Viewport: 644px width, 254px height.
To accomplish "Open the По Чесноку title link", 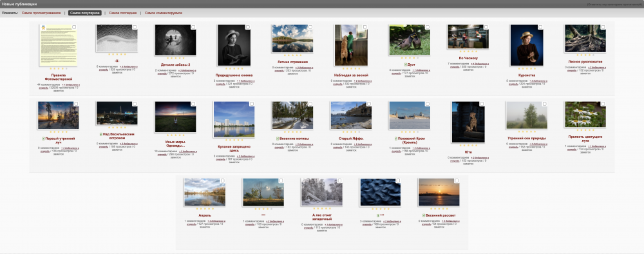I will (468, 59).
